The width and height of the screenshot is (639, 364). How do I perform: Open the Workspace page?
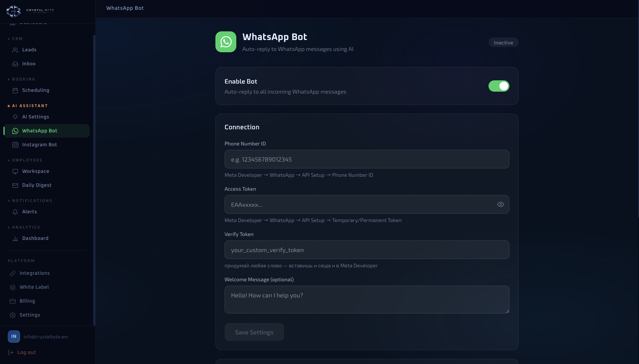pyautogui.click(x=47, y=171)
